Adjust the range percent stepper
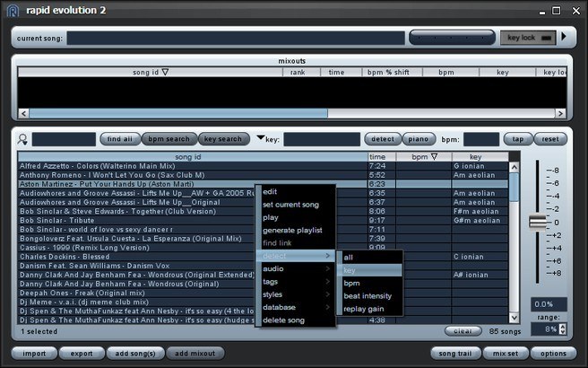The image size is (588, 368). tap(562, 329)
